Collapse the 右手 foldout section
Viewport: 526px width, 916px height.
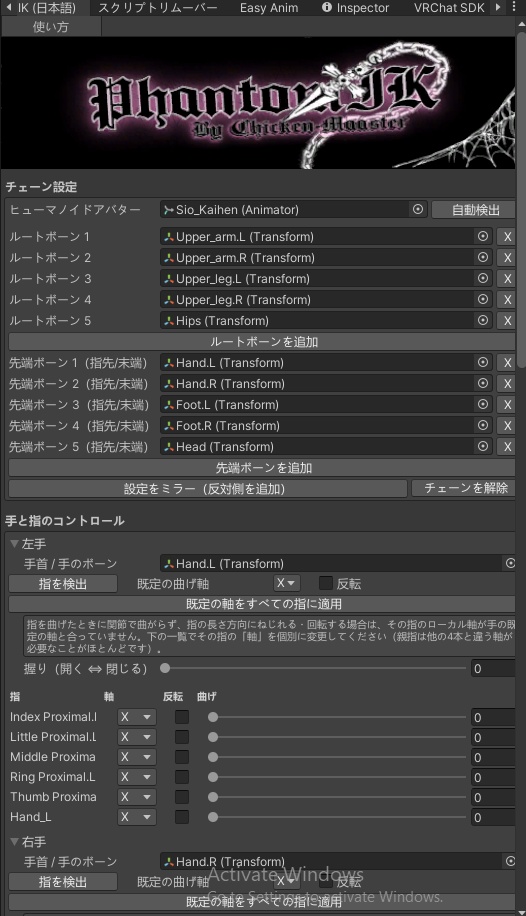click(15, 841)
